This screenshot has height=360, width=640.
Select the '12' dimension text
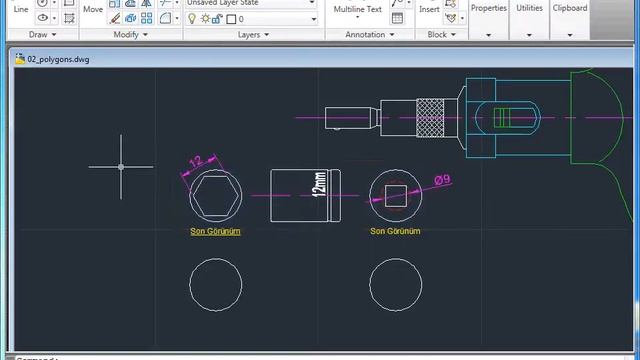(x=196, y=162)
